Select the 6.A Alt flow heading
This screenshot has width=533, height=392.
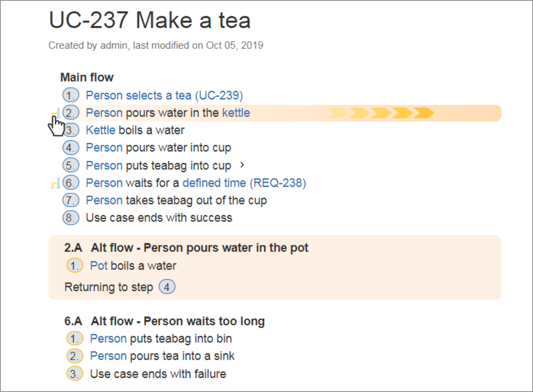coord(164,321)
